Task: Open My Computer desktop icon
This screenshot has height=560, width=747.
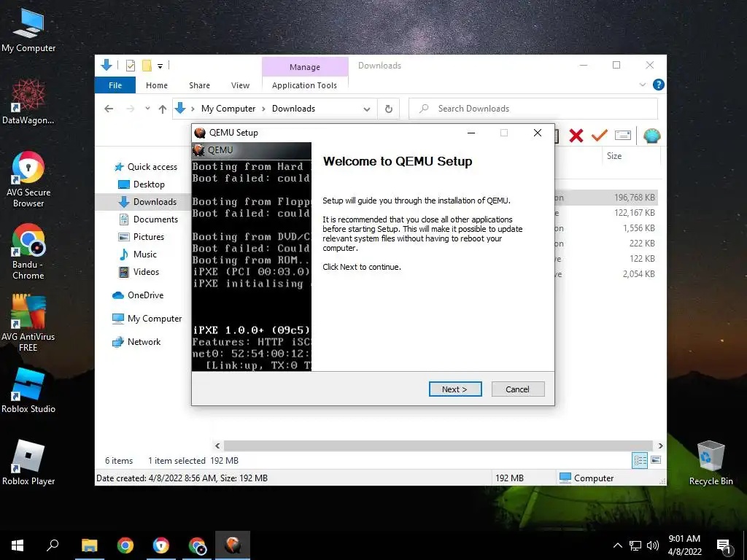Action: point(28,31)
